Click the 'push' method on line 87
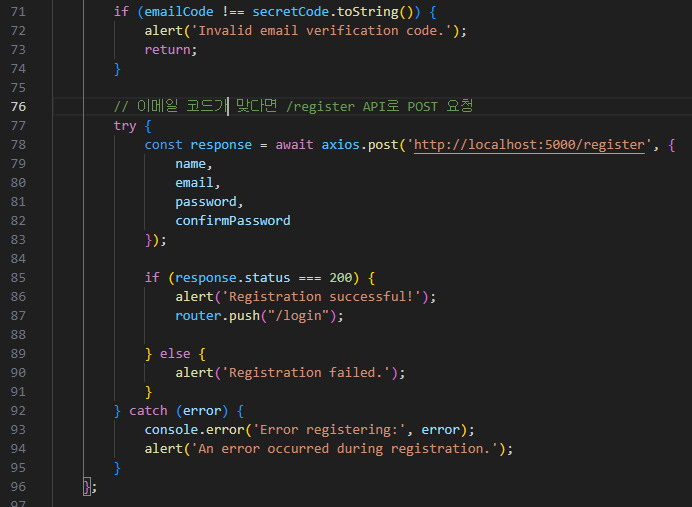 tap(244, 316)
